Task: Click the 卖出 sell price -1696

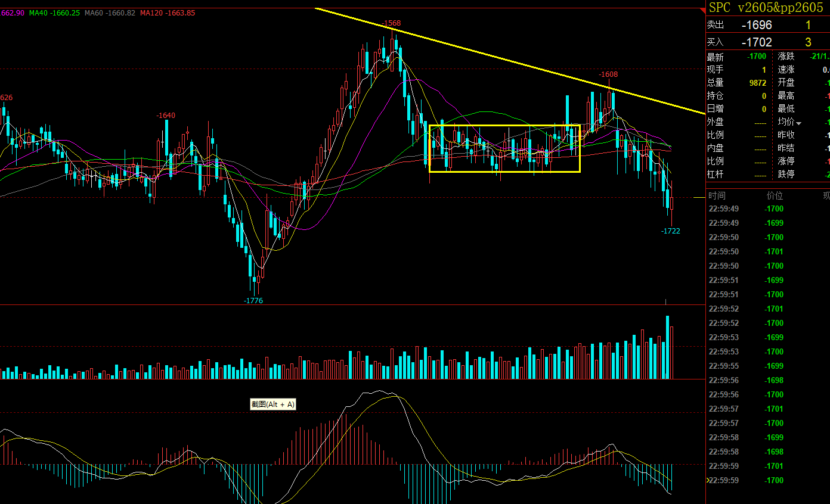Action: click(x=756, y=25)
